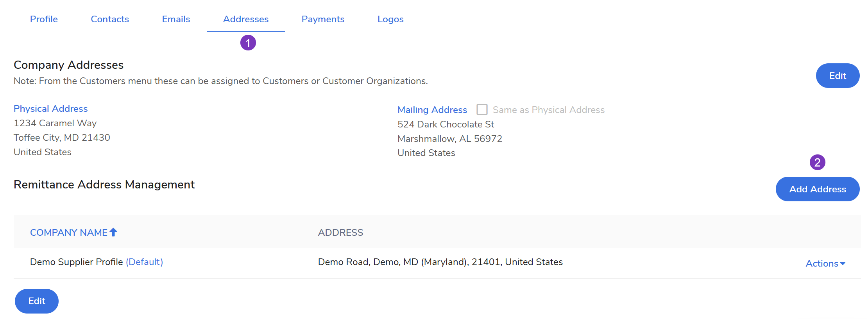Click the (Default) label link
The height and width of the screenshot is (319, 868).
pyautogui.click(x=144, y=262)
